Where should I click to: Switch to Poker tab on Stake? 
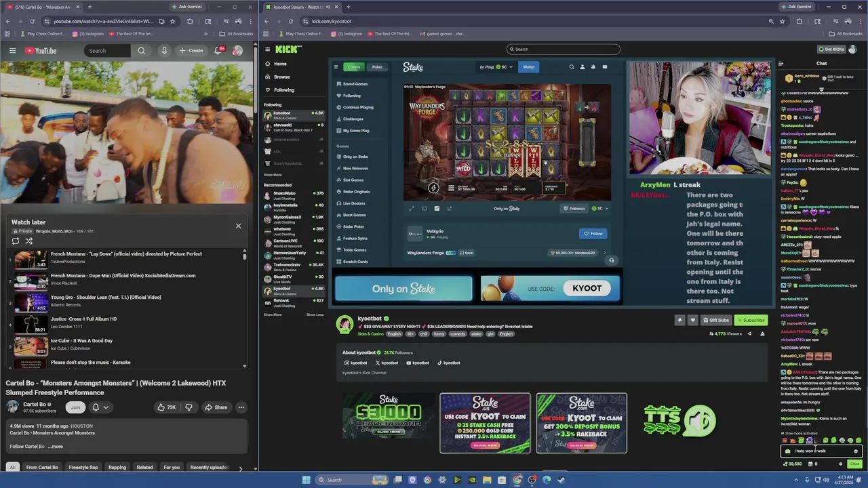coord(377,67)
